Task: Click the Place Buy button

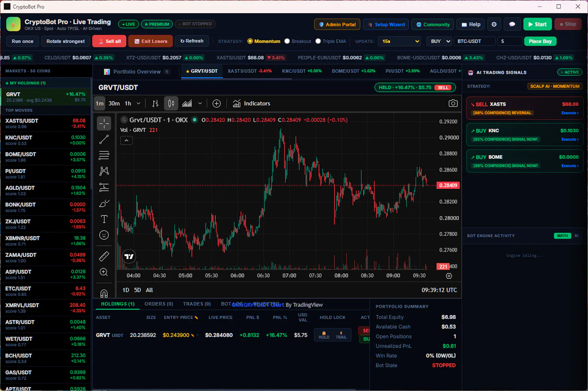Action: [x=540, y=41]
